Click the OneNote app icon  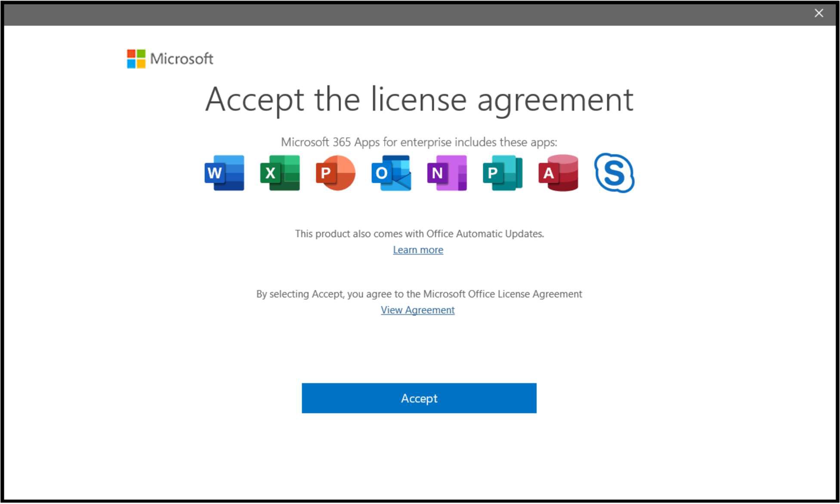[x=447, y=173]
